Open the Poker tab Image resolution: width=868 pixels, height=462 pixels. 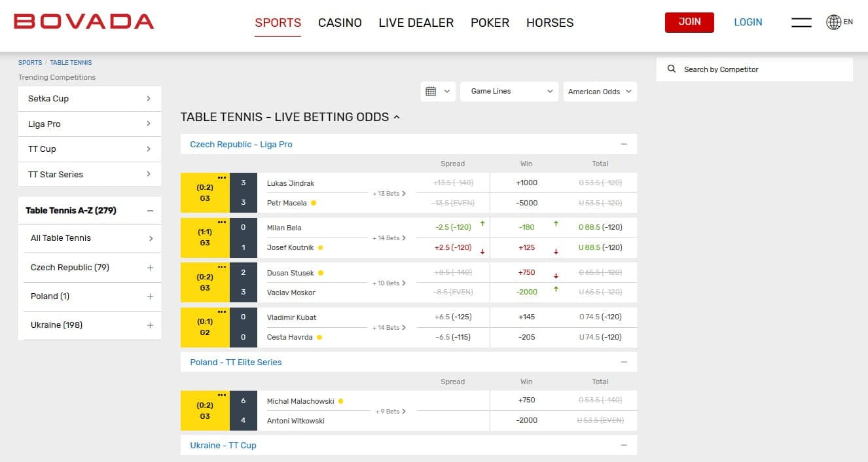(x=490, y=22)
